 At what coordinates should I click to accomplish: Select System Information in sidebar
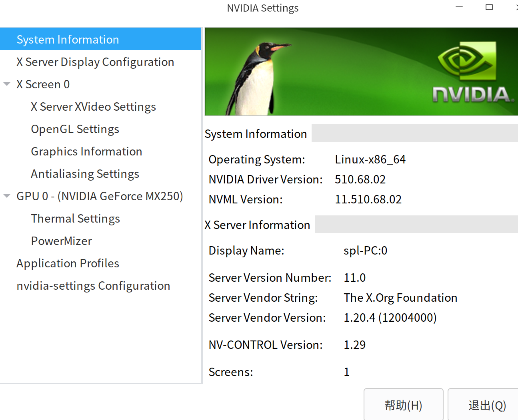point(68,40)
